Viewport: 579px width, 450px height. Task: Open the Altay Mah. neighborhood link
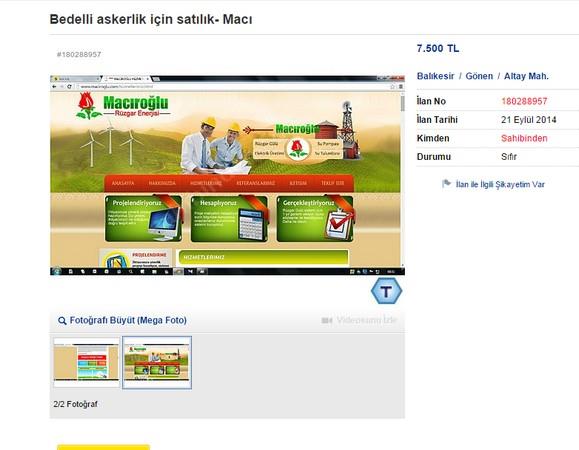[526, 76]
